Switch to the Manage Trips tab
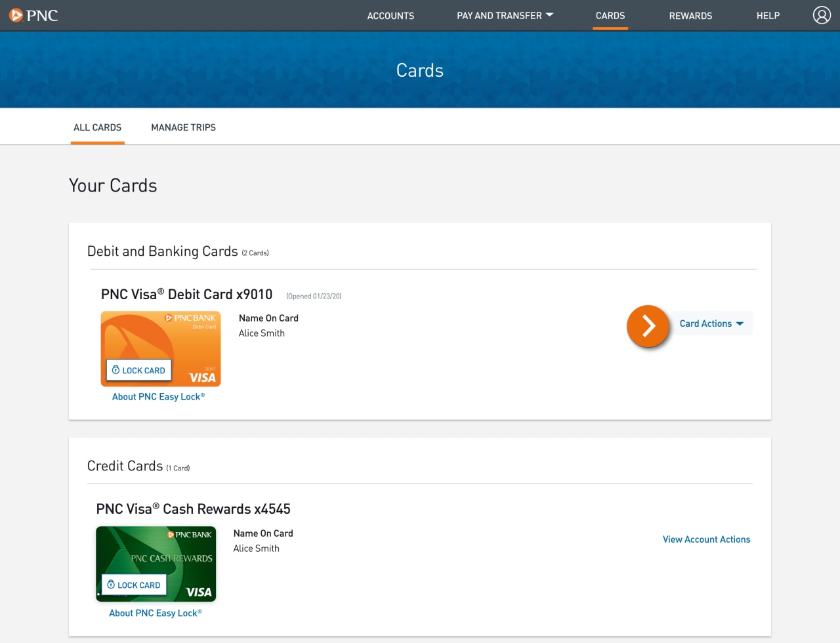Screen dimensions: 840x643 point(183,127)
